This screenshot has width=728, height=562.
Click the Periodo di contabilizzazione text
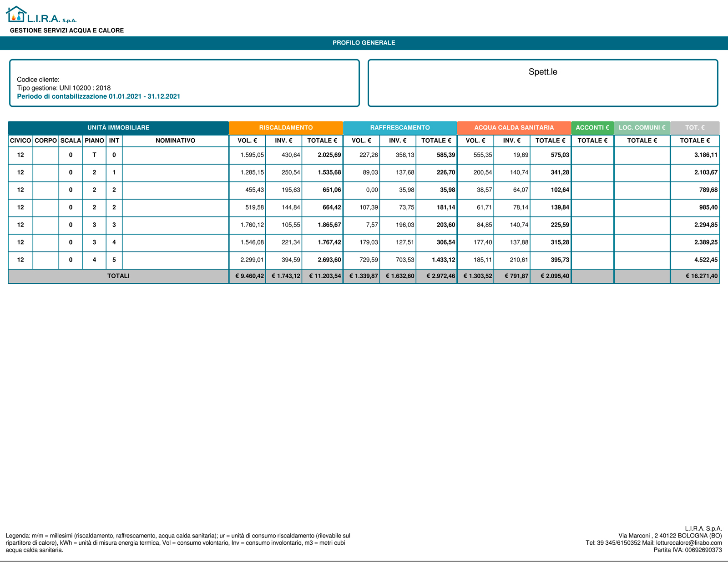click(x=98, y=96)
